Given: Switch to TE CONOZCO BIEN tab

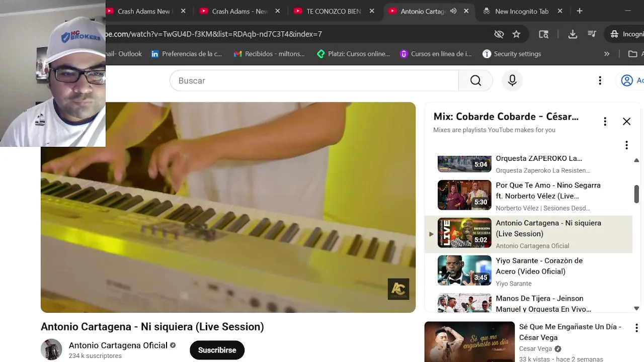Looking at the screenshot, I should pos(333,11).
